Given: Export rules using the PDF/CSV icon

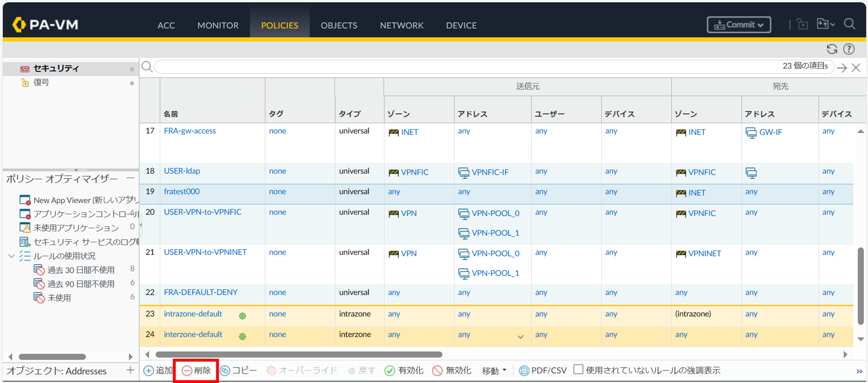Looking at the screenshot, I should coord(524,371).
